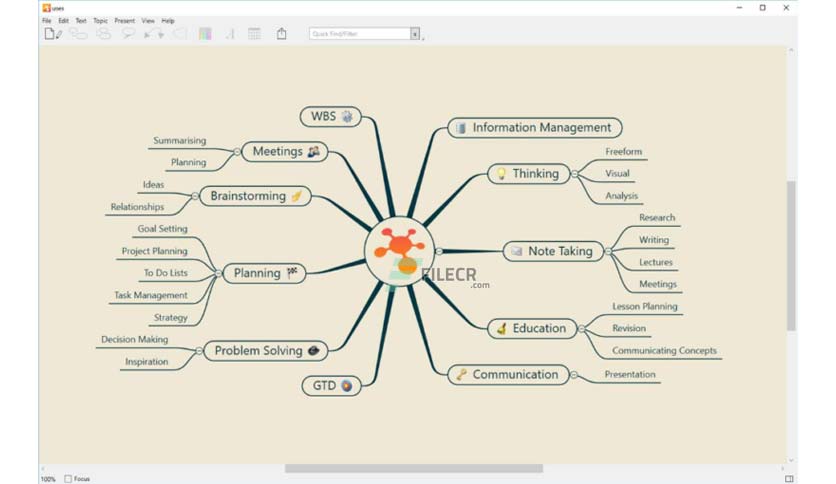Click the share/export icon in toolbar
The image size is (836, 484).
(x=282, y=34)
